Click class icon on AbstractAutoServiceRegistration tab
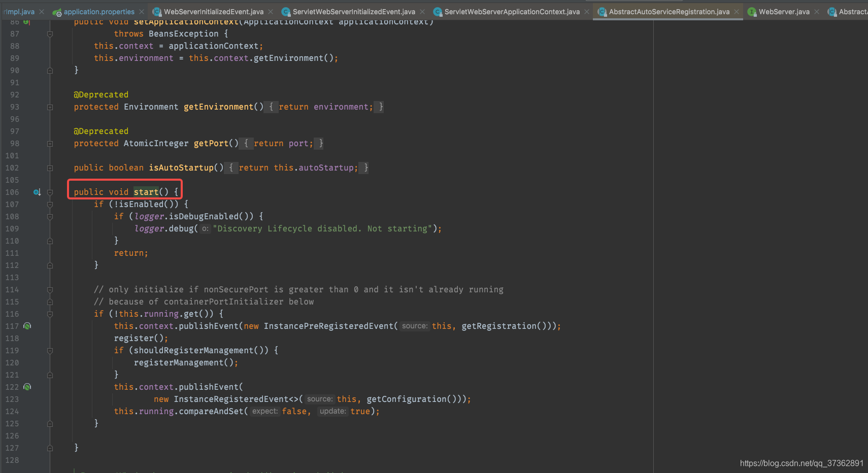The image size is (868, 473). tap(602, 12)
